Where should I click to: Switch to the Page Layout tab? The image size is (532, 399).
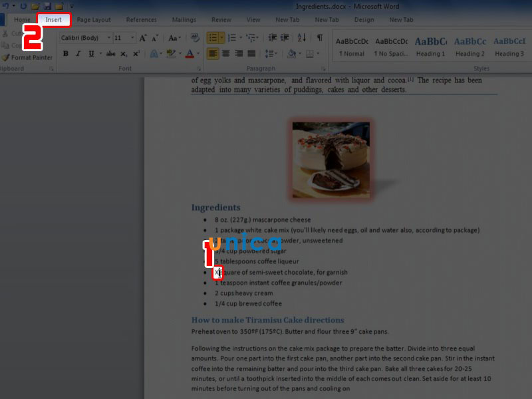coord(94,20)
